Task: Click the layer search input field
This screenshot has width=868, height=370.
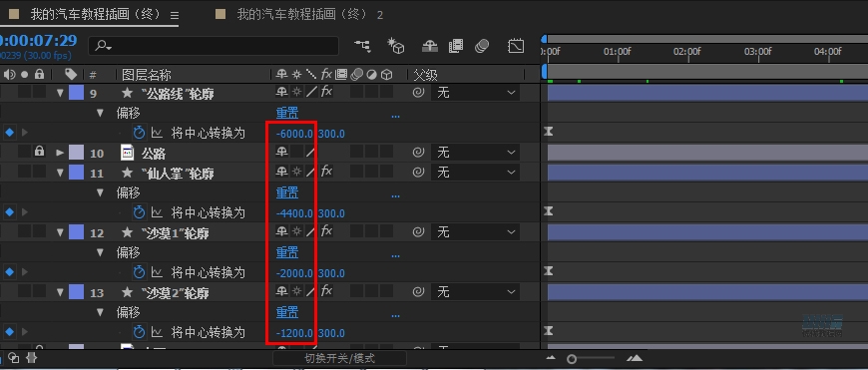Action: [x=214, y=46]
